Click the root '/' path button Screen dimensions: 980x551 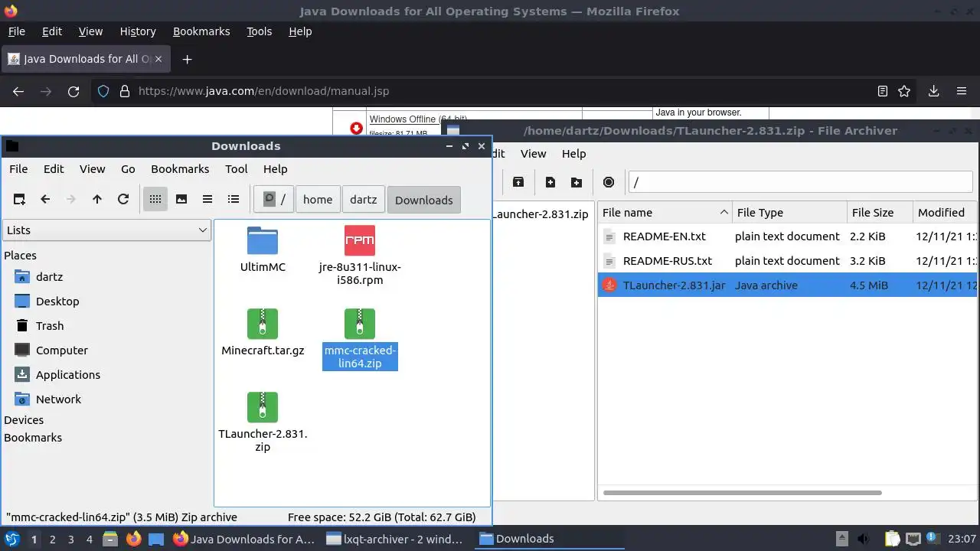[x=274, y=200]
